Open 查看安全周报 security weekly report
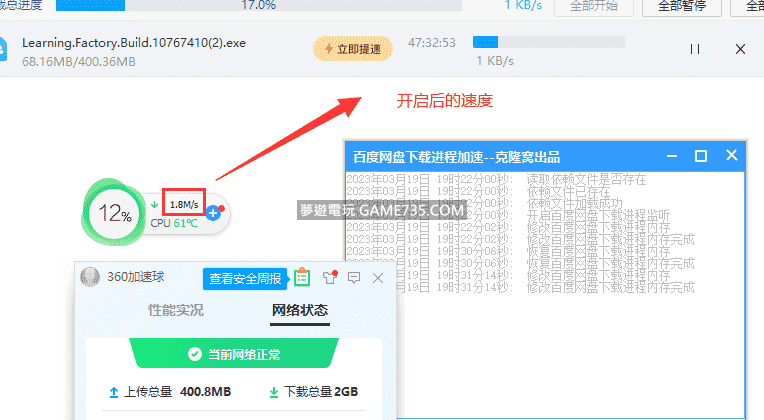The image size is (764, 420). coord(245,279)
